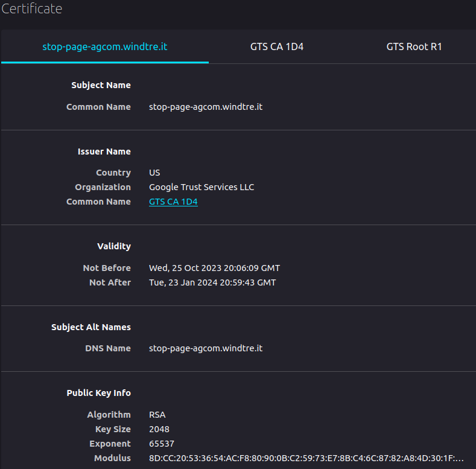Click the Public Key Info section header

[99, 393]
